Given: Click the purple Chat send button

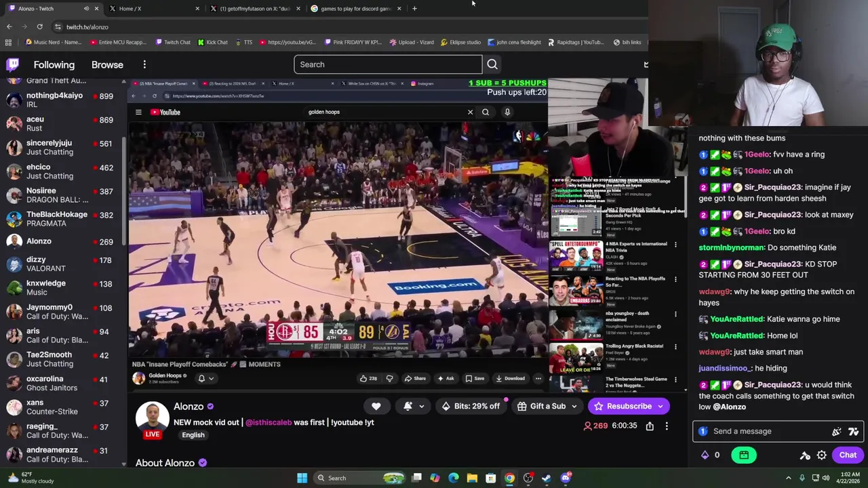Looking at the screenshot, I should (848, 455).
